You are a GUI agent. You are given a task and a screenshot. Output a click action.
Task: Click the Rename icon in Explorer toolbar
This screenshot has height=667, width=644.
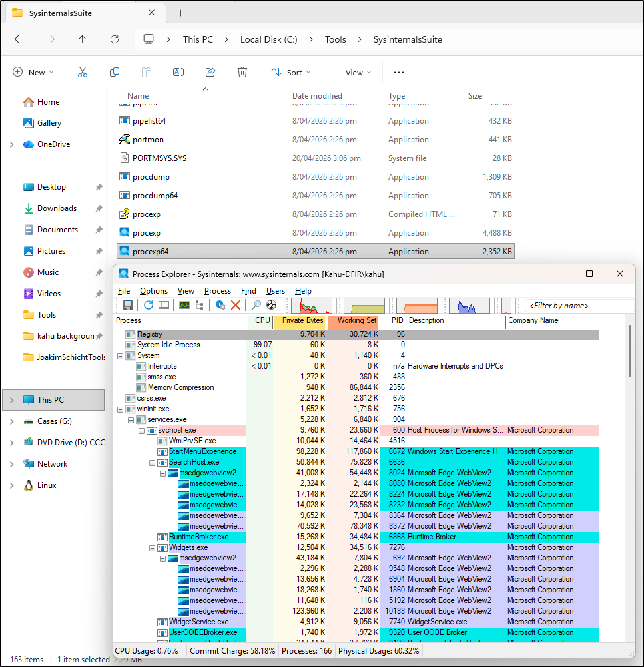[178, 73]
